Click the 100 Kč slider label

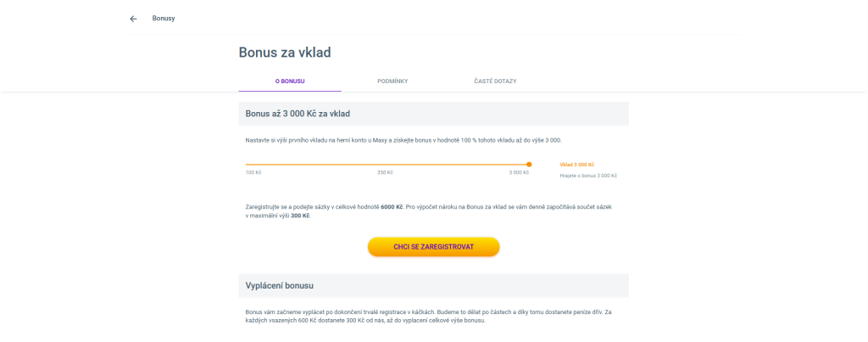[x=253, y=173]
